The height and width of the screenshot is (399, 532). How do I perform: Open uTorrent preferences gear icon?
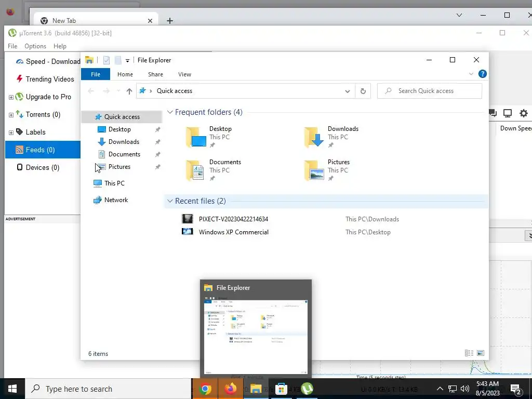pos(524,113)
